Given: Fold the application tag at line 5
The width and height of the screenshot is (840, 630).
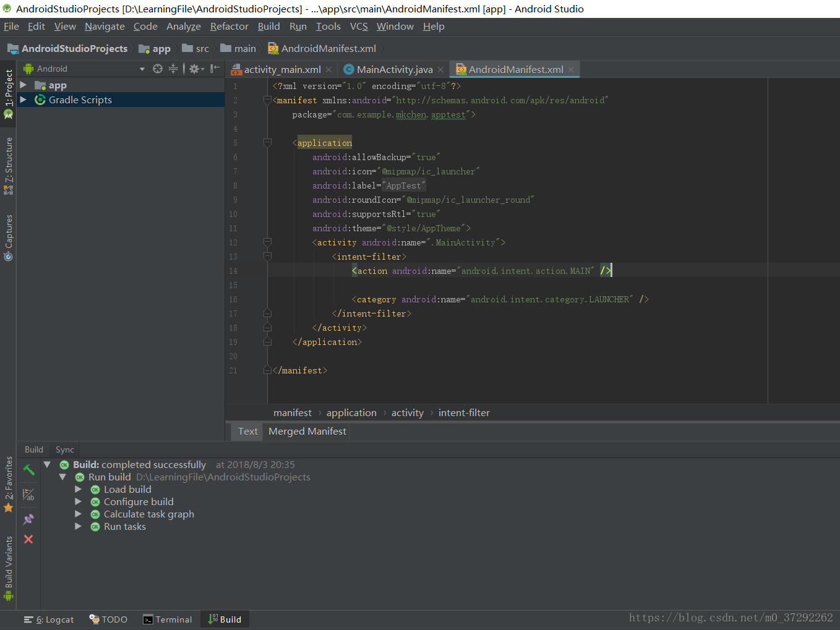Looking at the screenshot, I should coord(267,143).
